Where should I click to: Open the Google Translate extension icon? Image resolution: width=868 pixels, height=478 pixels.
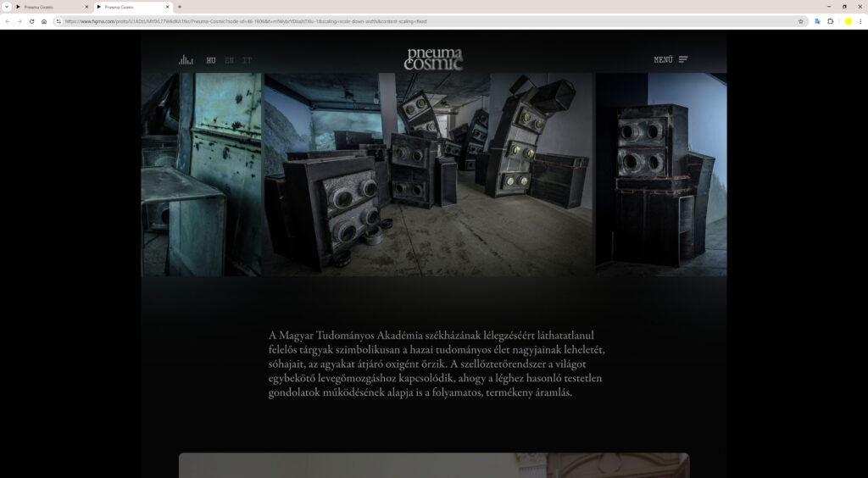tap(817, 21)
